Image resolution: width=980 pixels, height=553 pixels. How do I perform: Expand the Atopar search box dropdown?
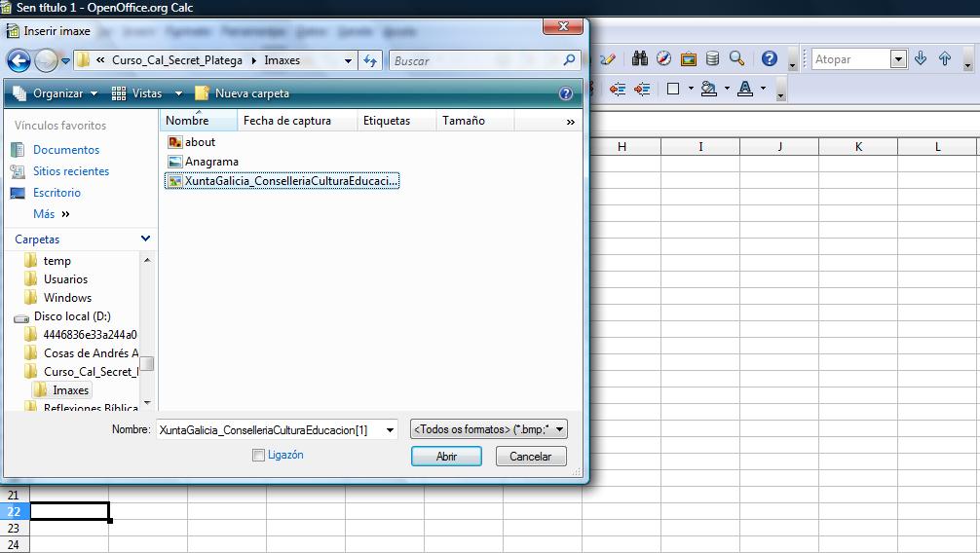coord(898,59)
